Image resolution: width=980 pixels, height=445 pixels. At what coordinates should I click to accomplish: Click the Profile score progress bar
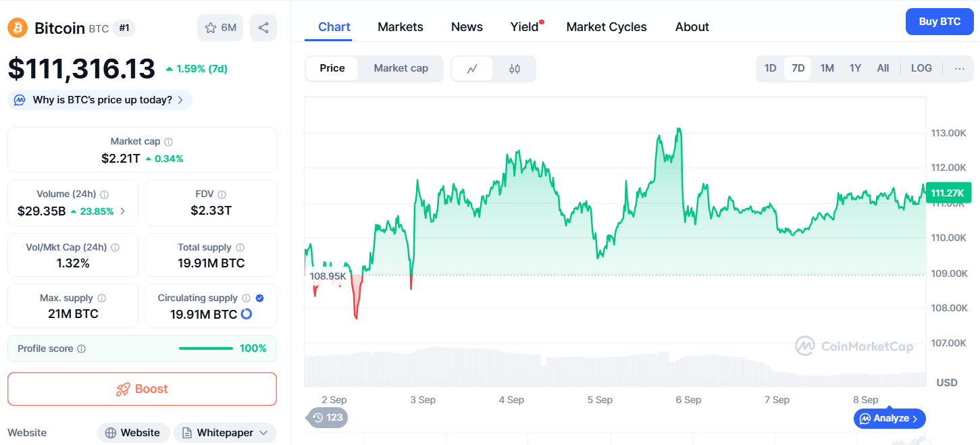coord(206,348)
